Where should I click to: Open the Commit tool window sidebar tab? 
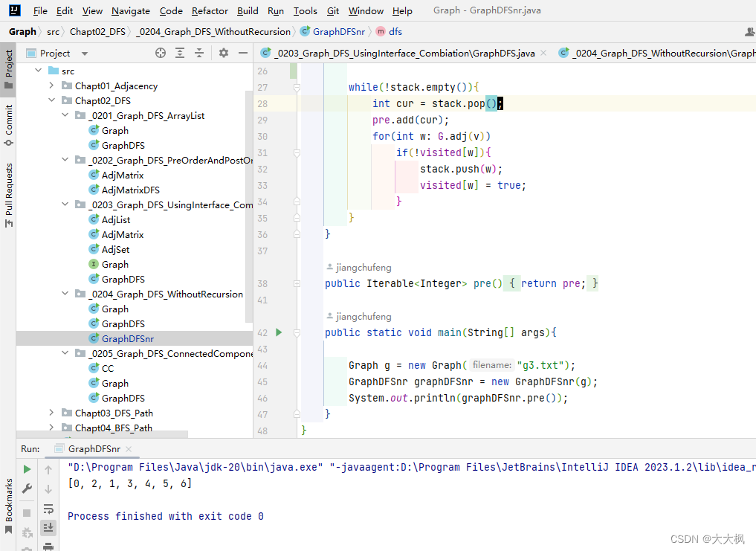pyautogui.click(x=8, y=126)
